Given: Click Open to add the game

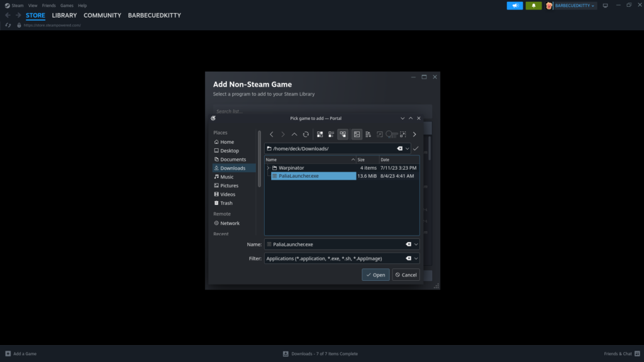Looking at the screenshot, I should 375,275.
